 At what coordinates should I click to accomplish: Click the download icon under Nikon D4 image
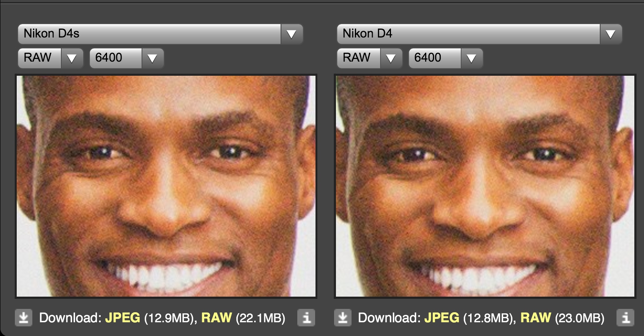point(343,318)
